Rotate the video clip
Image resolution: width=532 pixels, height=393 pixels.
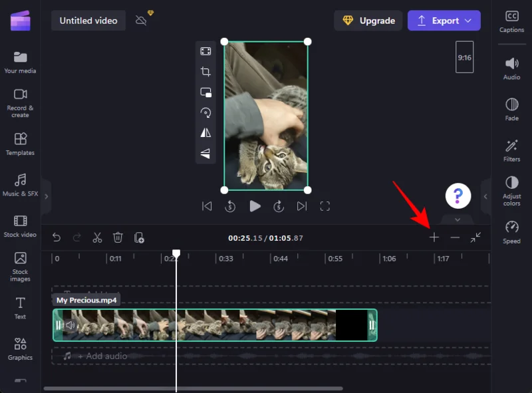[206, 112]
